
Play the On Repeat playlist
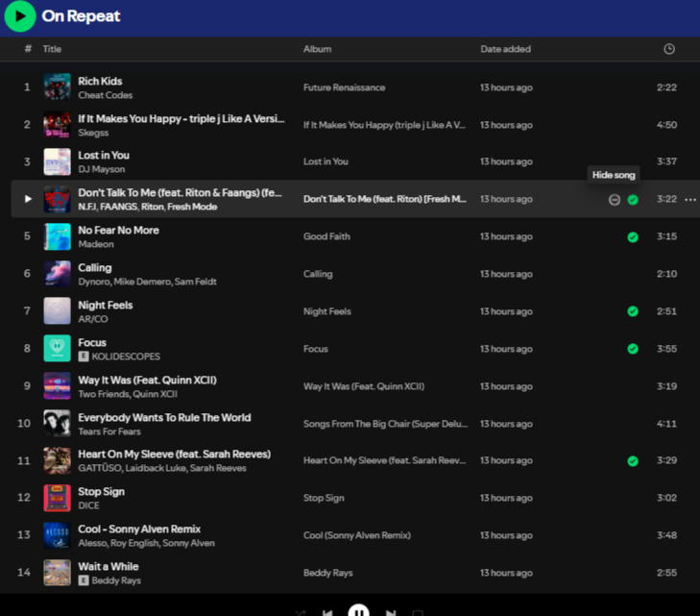pyautogui.click(x=19, y=16)
